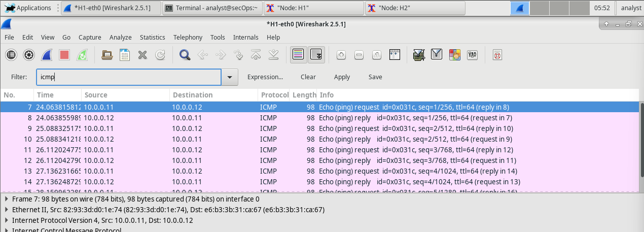The height and width of the screenshot is (232, 644).
Task: Zoom out toolbar icon
Action: (x=359, y=55)
